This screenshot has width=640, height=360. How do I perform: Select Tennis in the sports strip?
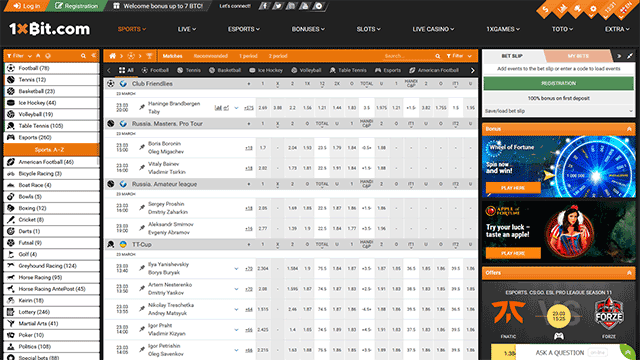189,70
